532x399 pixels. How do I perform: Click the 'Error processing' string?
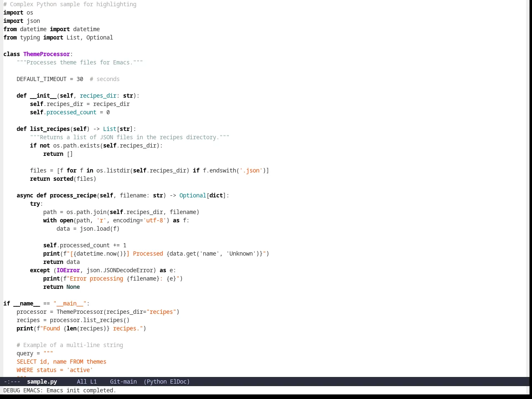click(96, 278)
